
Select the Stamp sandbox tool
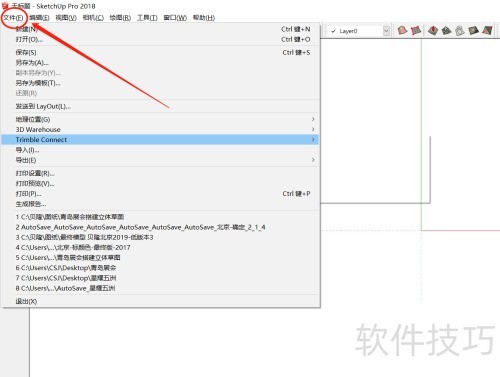[446, 31]
